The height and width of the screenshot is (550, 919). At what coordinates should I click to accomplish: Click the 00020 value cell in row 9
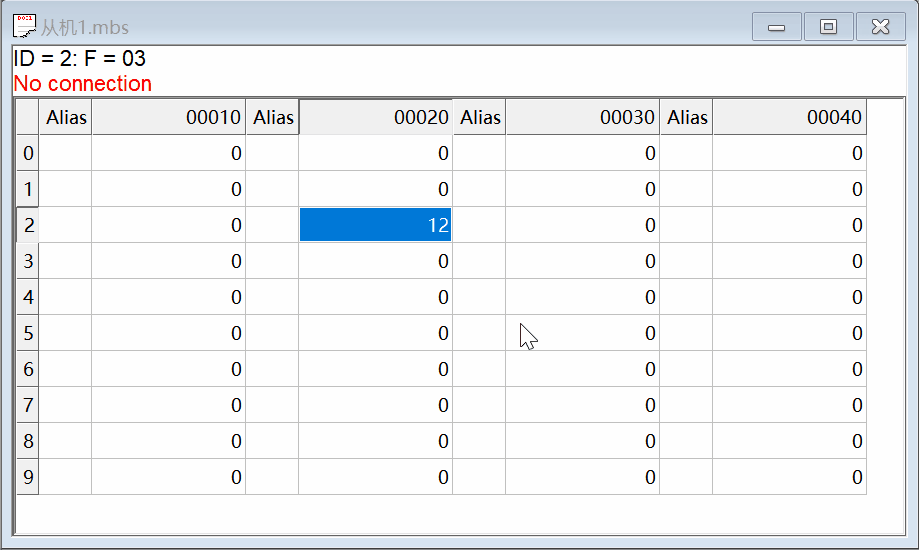(376, 477)
